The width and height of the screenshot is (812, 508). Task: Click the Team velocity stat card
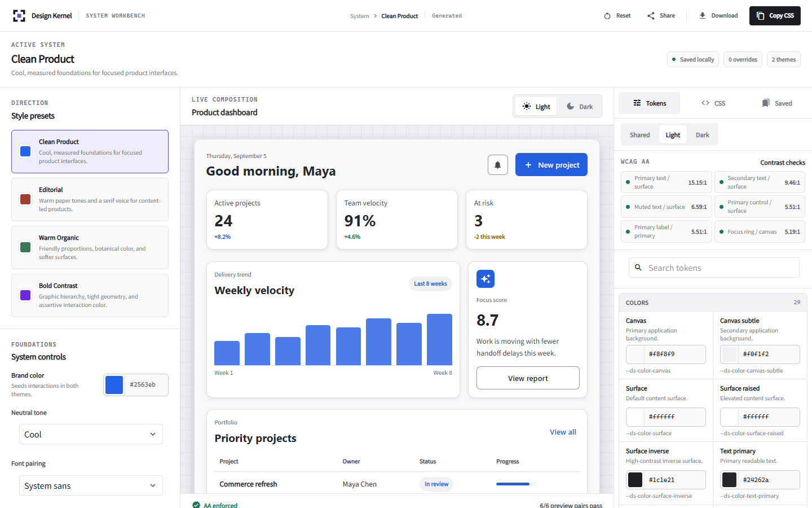click(x=397, y=220)
